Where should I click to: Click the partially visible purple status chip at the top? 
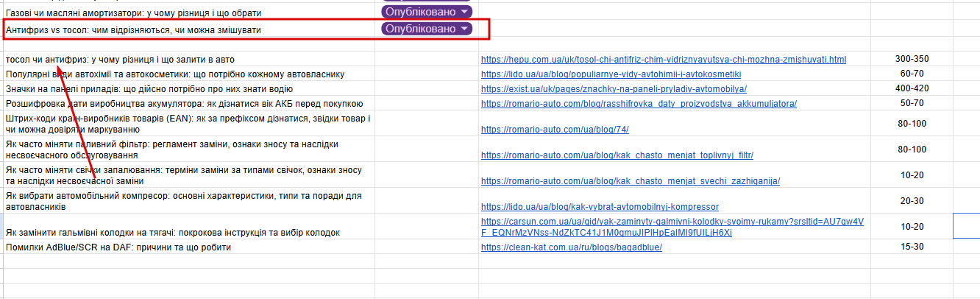(427, 1)
